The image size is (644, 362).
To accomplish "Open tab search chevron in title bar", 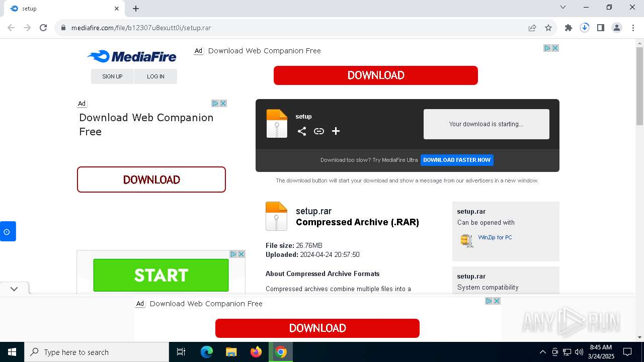I will (563, 7).
